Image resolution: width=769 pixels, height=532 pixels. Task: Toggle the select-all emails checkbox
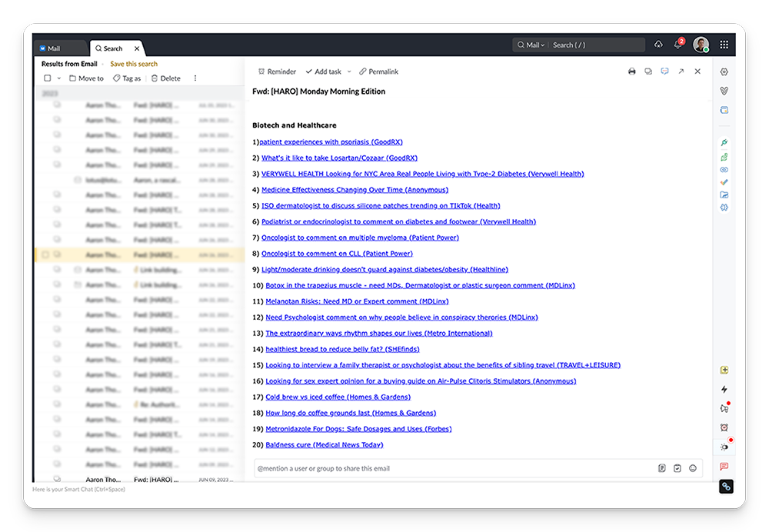(48, 78)
